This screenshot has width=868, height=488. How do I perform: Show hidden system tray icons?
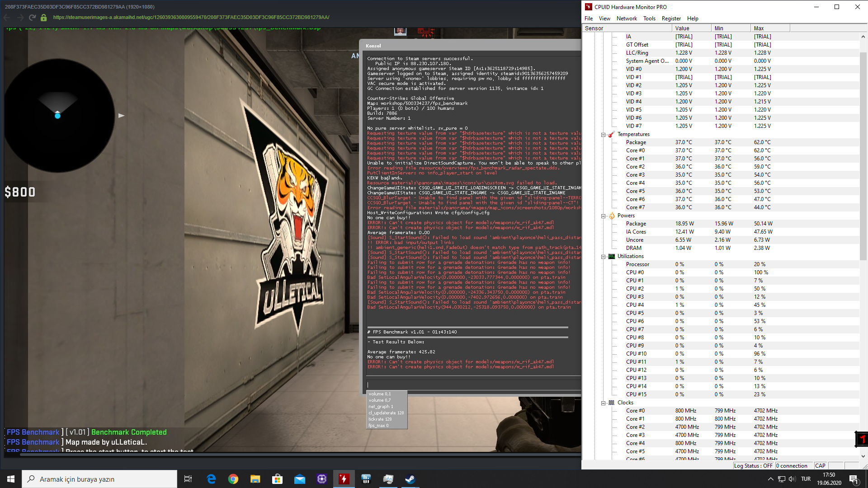[x=770, y=479]
